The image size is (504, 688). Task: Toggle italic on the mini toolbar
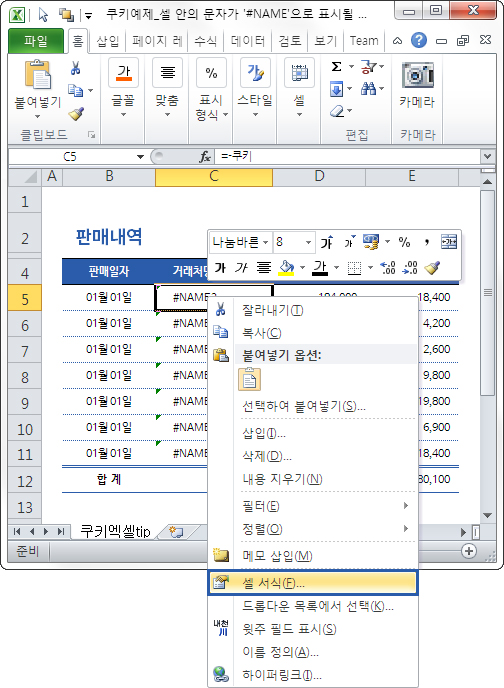[x=242, y=267]
